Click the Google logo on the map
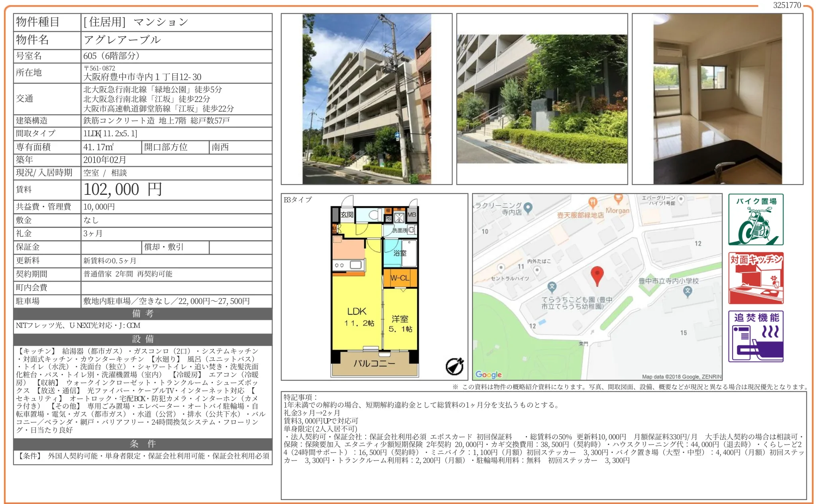819x504 pixels. coord(488,375)
